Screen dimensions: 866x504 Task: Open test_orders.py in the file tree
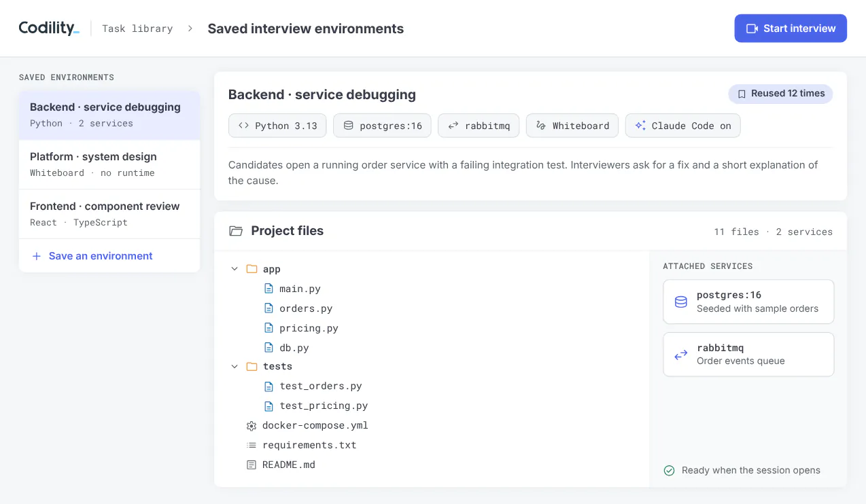click(x=321, y=386)
